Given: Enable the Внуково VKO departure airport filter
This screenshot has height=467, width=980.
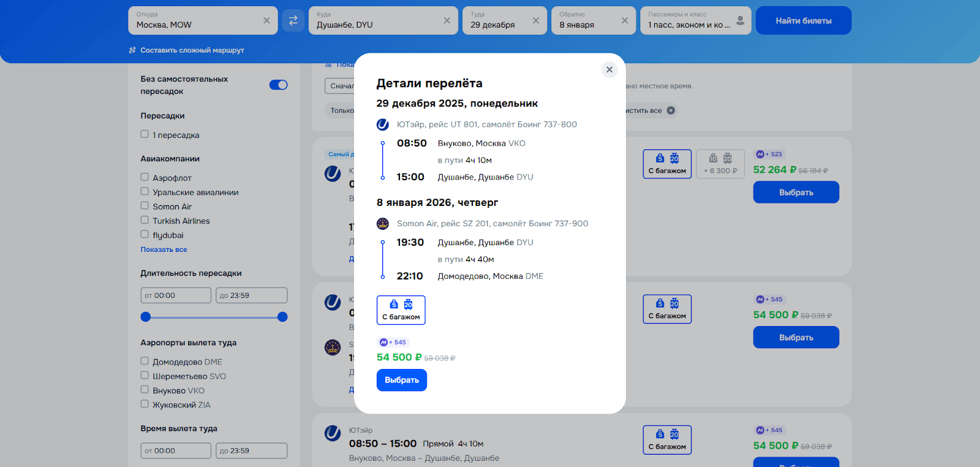Looking at the screenshot, I should [x=145, y=390].
